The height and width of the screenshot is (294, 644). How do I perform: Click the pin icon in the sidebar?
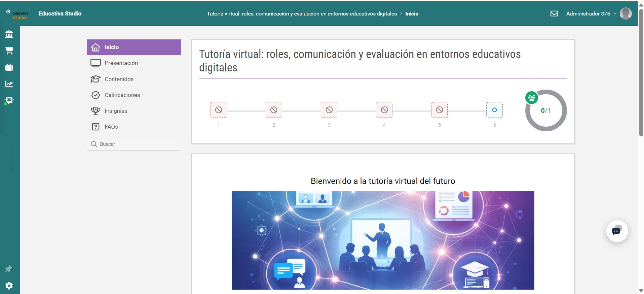point(9,268)
